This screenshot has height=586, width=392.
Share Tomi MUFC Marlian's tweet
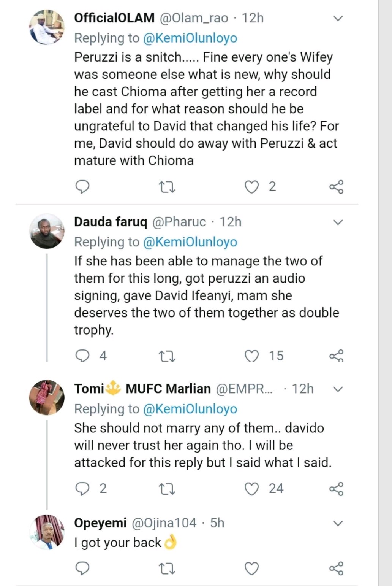point(336,489)
